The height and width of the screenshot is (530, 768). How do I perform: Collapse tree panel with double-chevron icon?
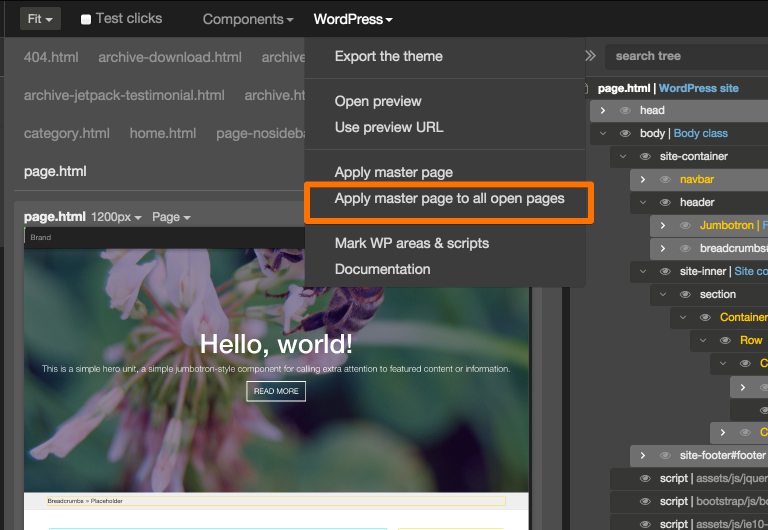(590, 56)
